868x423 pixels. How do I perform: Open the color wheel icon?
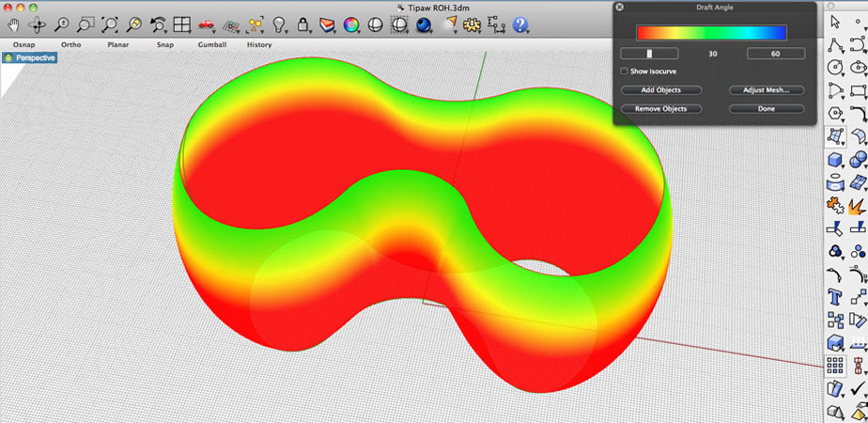[x=351, y=24]
